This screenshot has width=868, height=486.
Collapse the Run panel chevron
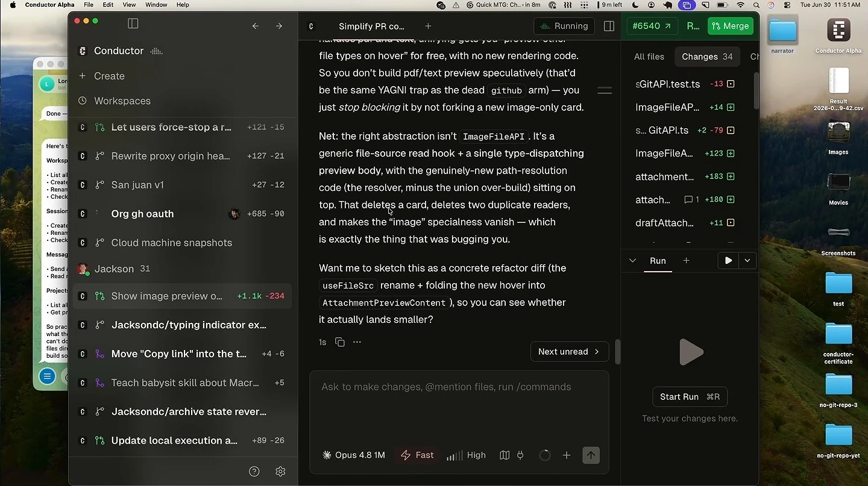tap(632, 261)
